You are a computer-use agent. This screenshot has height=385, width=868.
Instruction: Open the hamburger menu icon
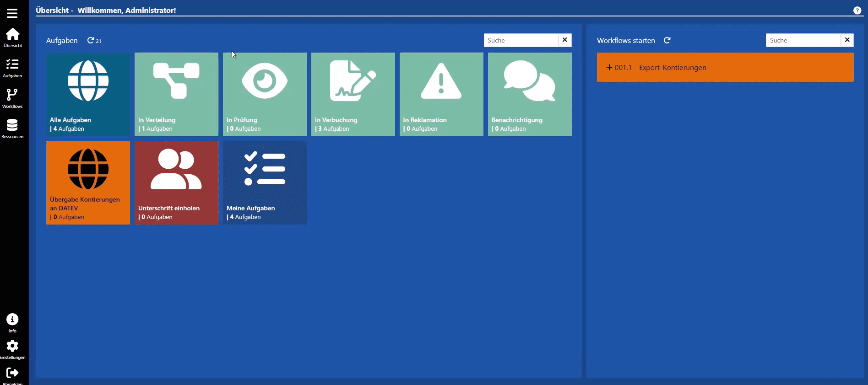[12, 13]
